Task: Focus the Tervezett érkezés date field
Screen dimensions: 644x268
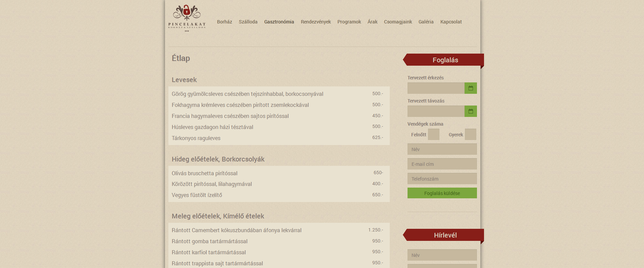Action: pos(436,88)
